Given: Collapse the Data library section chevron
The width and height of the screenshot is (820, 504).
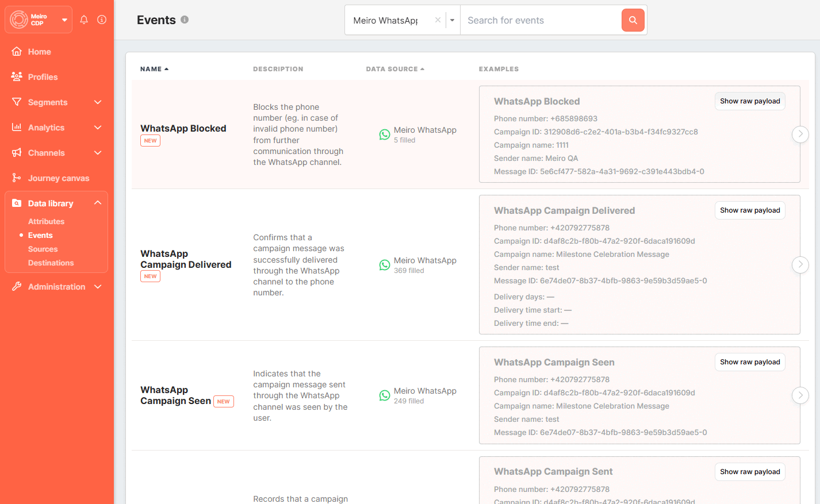Looking at the screenshot, I should tap(98, 203).
